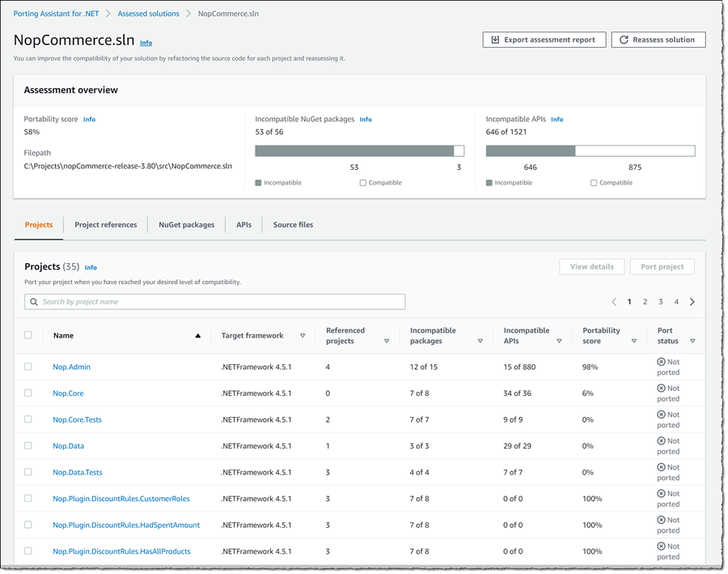Open Info link for Portability score

[89, 120]
